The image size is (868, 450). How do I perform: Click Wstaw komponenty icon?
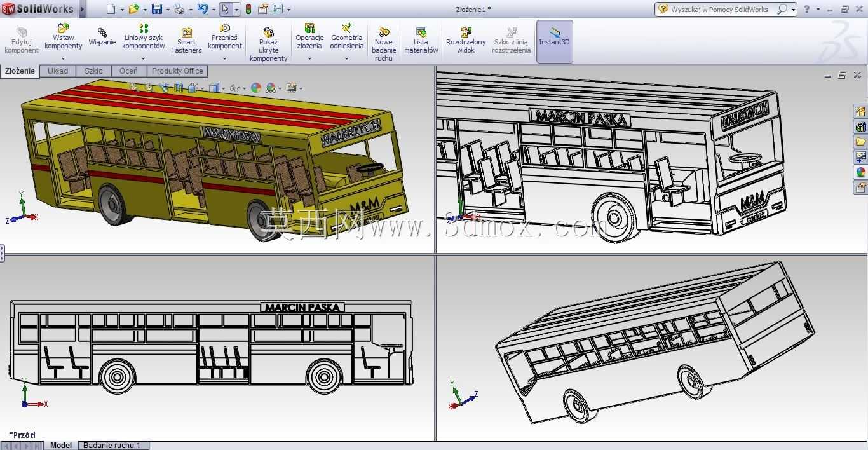[x=63, y=37]
